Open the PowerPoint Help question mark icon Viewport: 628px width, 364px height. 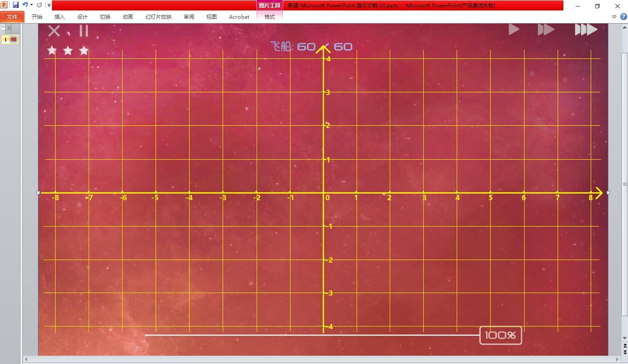pos(623,17)
